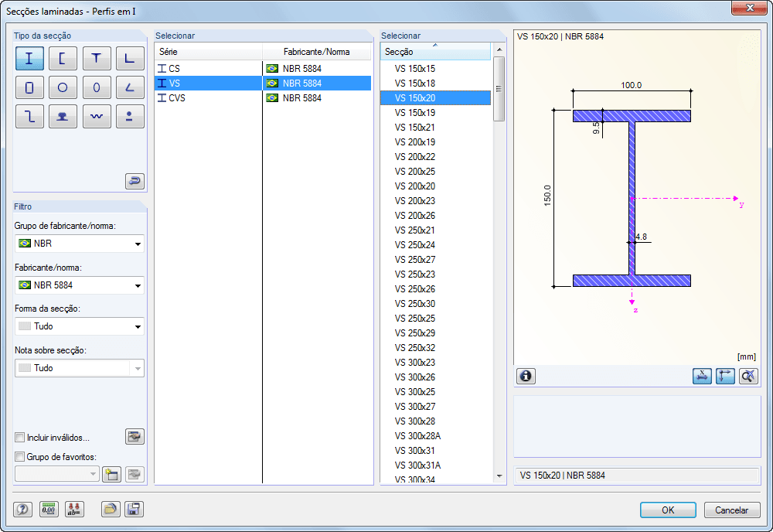Open Grupo de fabricante/norma dropdown

80,244
